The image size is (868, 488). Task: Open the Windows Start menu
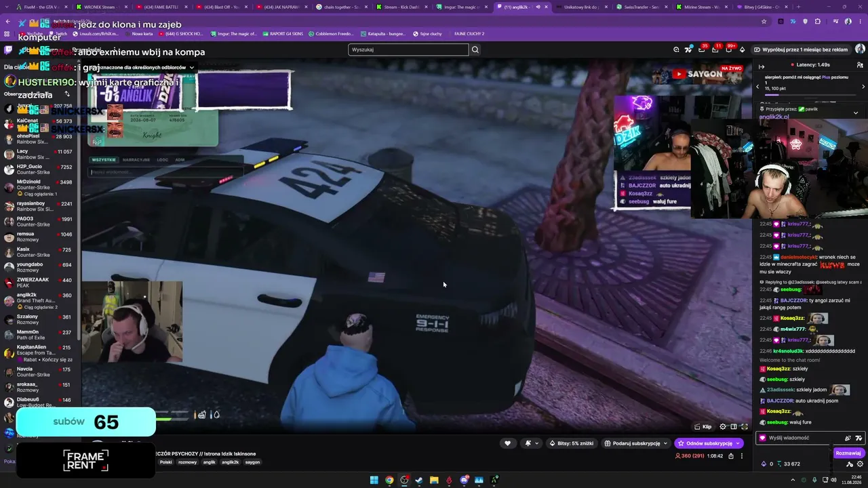click(374, 481)
